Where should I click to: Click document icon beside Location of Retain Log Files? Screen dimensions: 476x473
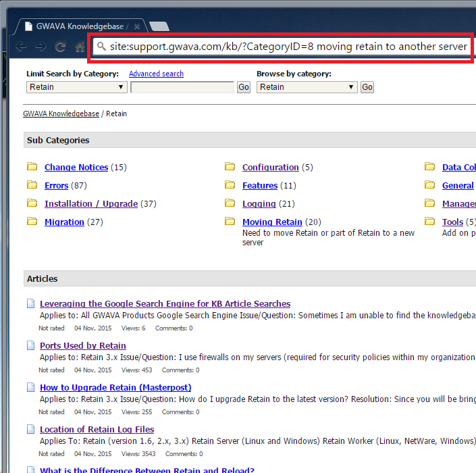coord(30,429)
